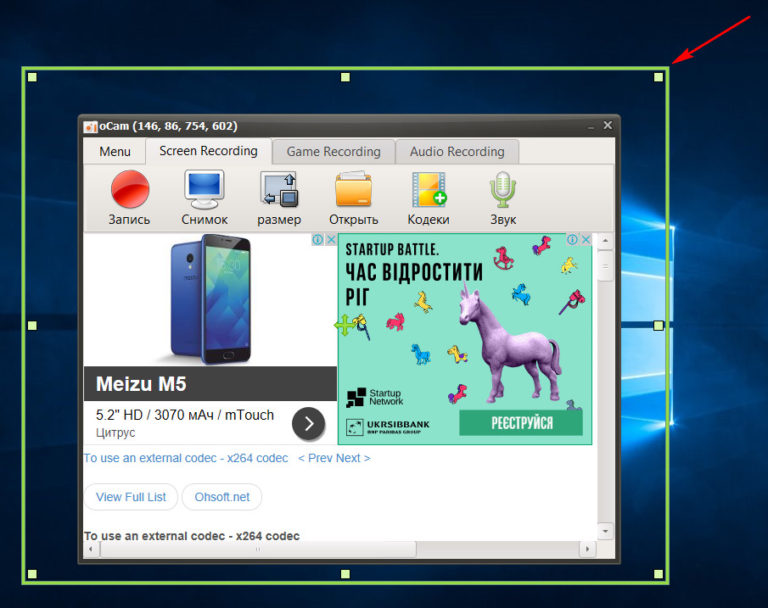Viewport: 768px width, 608px height.
Task: Close the Startup Battle ad with X
Action: click(586, 240)
